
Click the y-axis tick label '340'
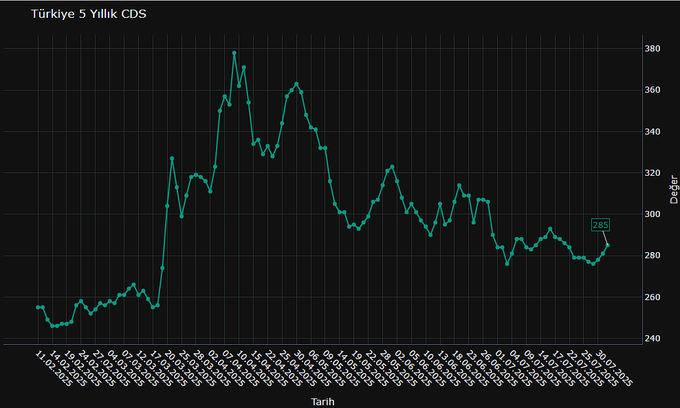pyautogui.click(x=652, y=131)
